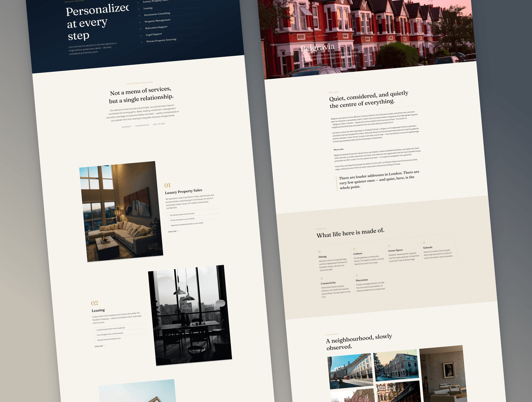Go to Relocation Support service

tap(156, 27)
